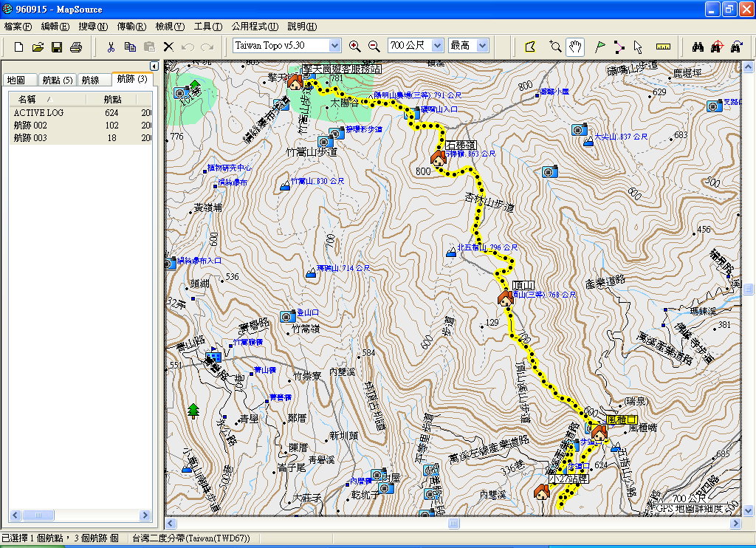This screenshot has width=756, height=548.
Task: Click the 頂山 waypoint house icon
Action: click(x=505, y=298)
